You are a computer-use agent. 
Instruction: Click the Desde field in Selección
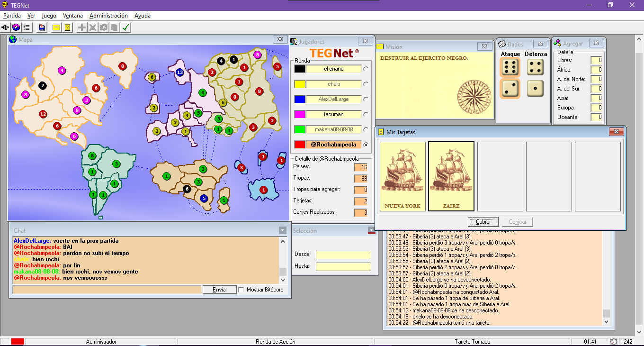(x=343, y=255)
